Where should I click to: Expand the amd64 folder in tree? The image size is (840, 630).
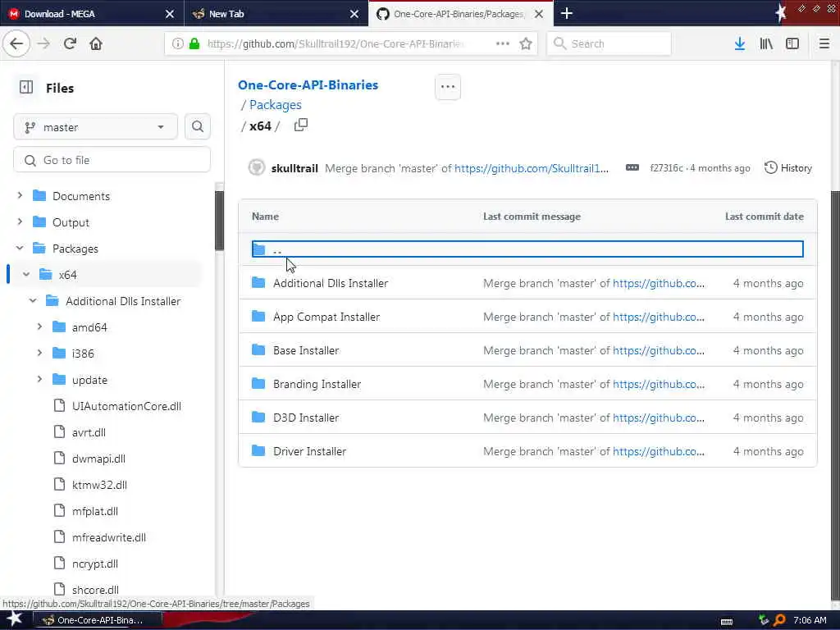(39, 326)
